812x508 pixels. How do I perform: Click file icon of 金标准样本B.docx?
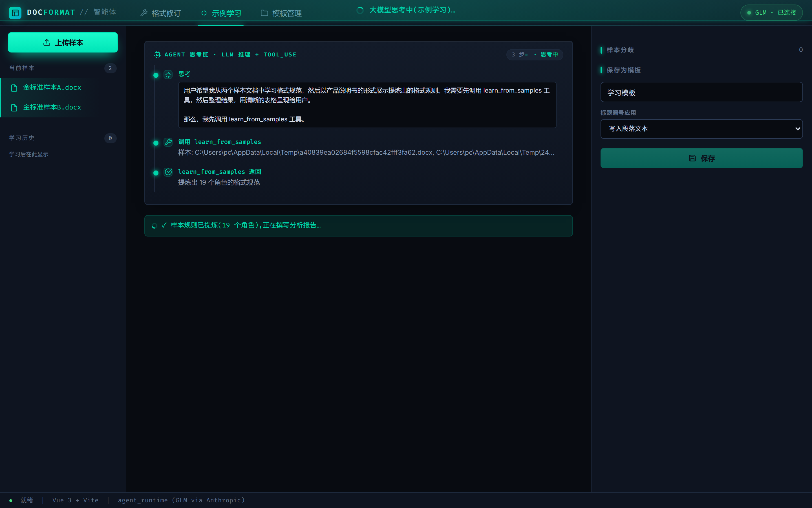[14, 108]
